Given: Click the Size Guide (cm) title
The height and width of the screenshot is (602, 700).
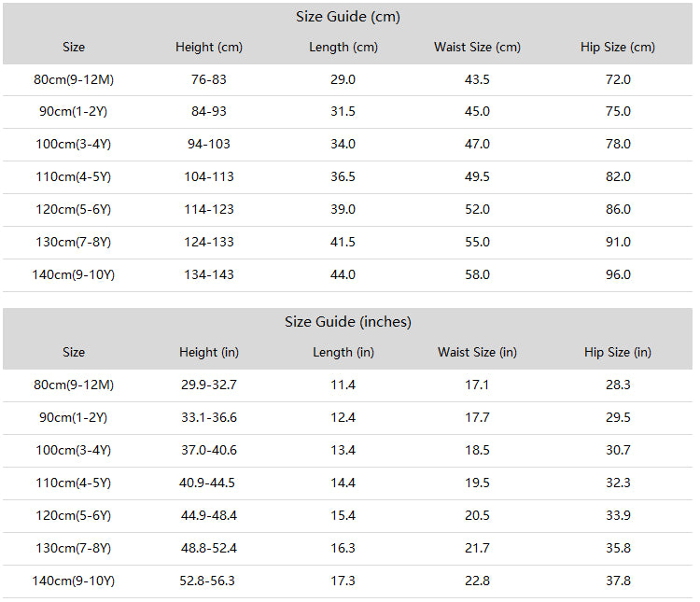Looking at the screenshot, I should click(348, 17).
